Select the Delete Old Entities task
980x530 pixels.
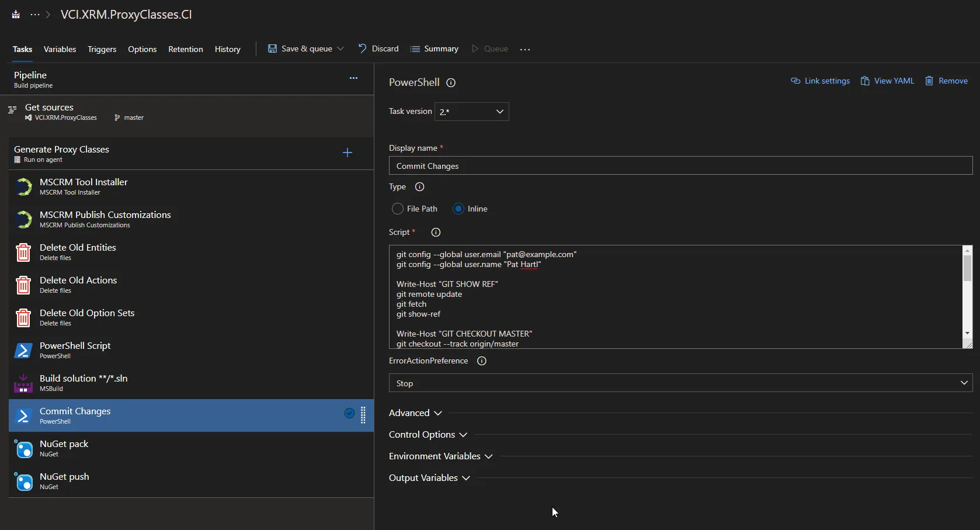[78, 252]
